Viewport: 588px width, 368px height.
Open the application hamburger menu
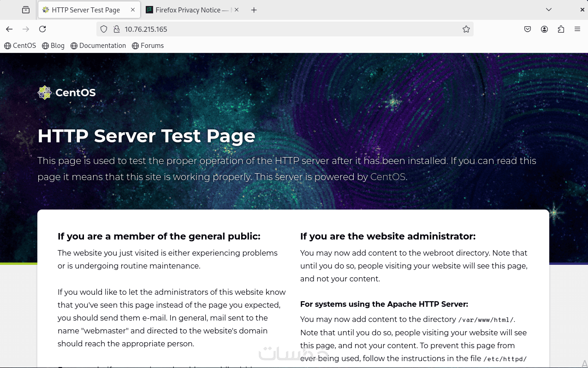coord(577,29)
